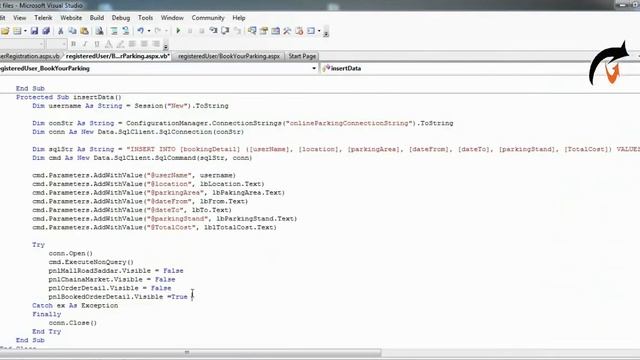This screenshot has height=360, width=640.
Task: Click the Foreground Color formatting icon
Action: pos(109,44)
